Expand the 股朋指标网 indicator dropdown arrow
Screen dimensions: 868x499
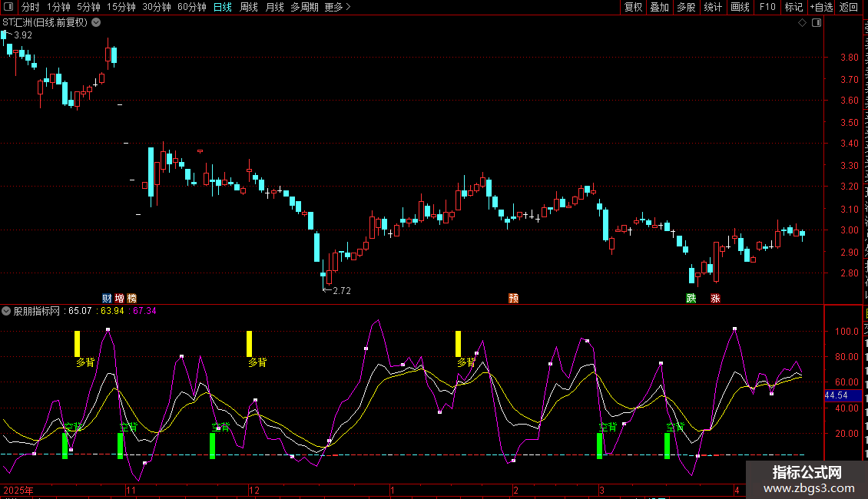[7, 311]
